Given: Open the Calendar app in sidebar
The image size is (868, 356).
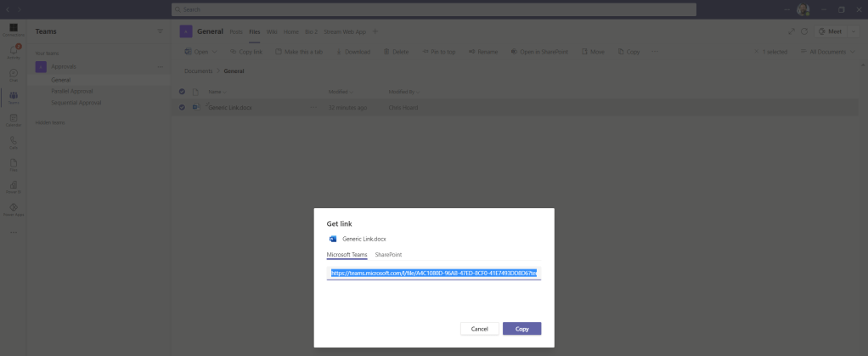Looking at the screenshot, I should tap(14, 120).
